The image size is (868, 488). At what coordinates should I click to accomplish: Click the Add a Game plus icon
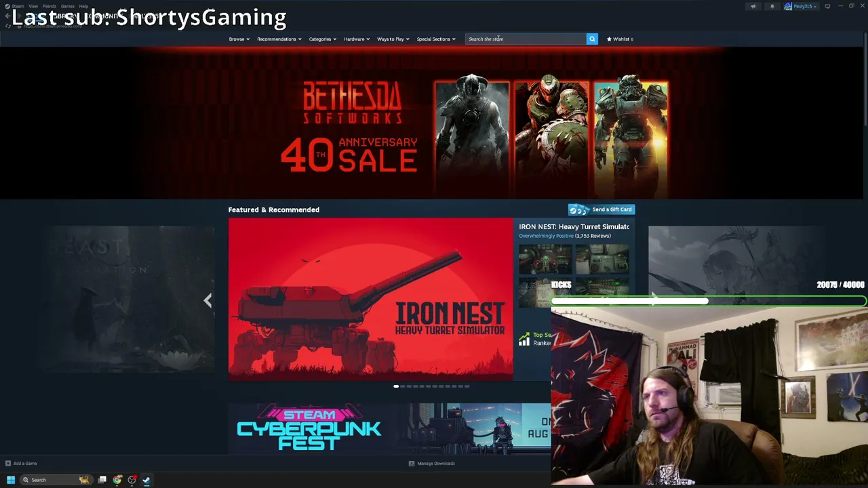point(7,464)
